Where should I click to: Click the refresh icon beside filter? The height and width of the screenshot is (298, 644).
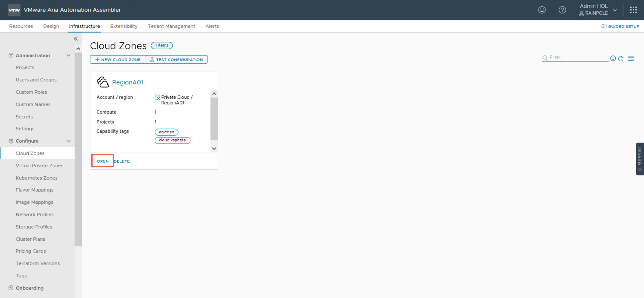[x=621, y=58]
